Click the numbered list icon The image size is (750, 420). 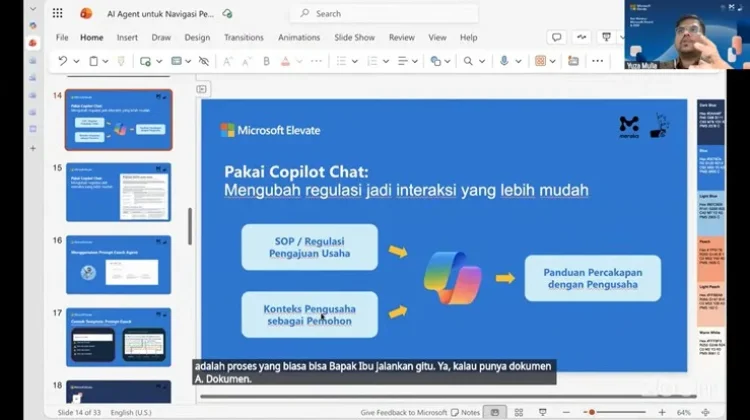(x=372, y=61)
